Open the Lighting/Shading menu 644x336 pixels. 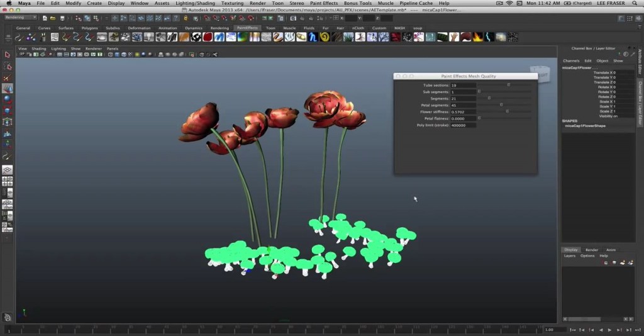pyautogui.click(x=195, y=3)
